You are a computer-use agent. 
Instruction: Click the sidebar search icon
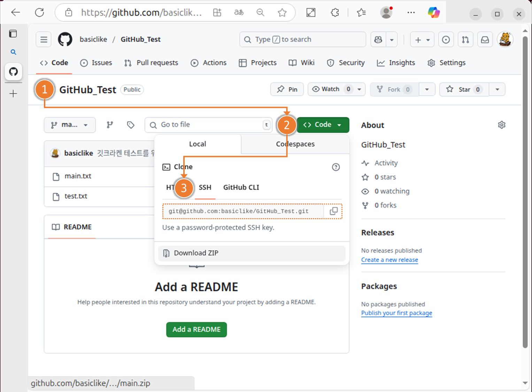pyautogui.click(x=13, y=52)
